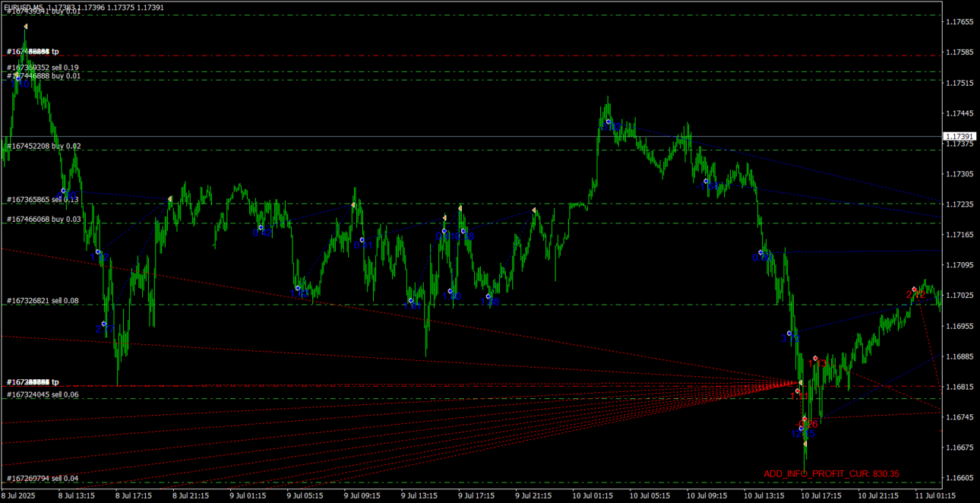The height and width of the screenshot is (503, 980).
Task: Click the 10 Jul 17:15 time label
Action: click(x=820, y=495)
